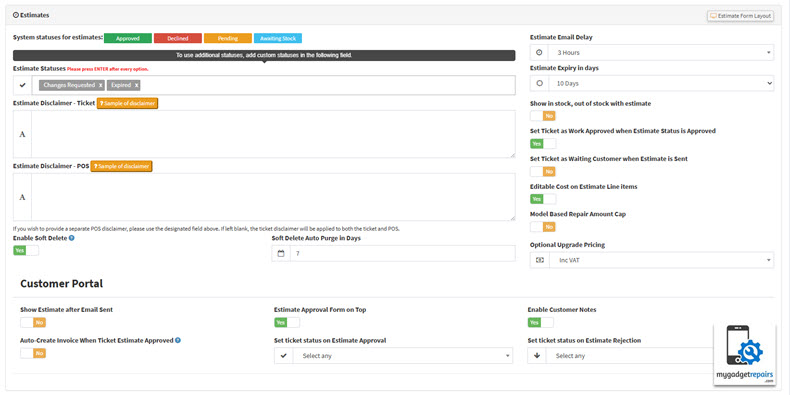This screenshot has width=790, height=395.
Task: Click the Estimate Form Layout button
Action: (x=741, y=16)
